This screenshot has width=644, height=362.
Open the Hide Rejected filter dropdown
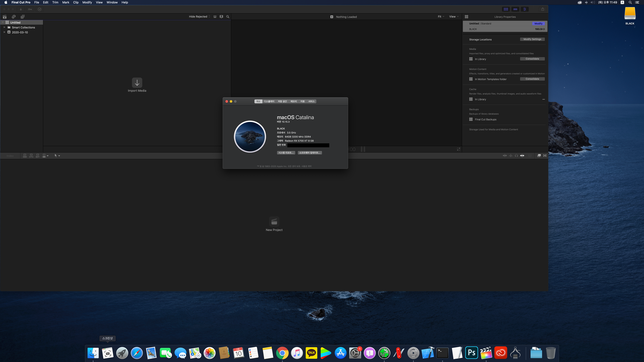coord(200,17)
